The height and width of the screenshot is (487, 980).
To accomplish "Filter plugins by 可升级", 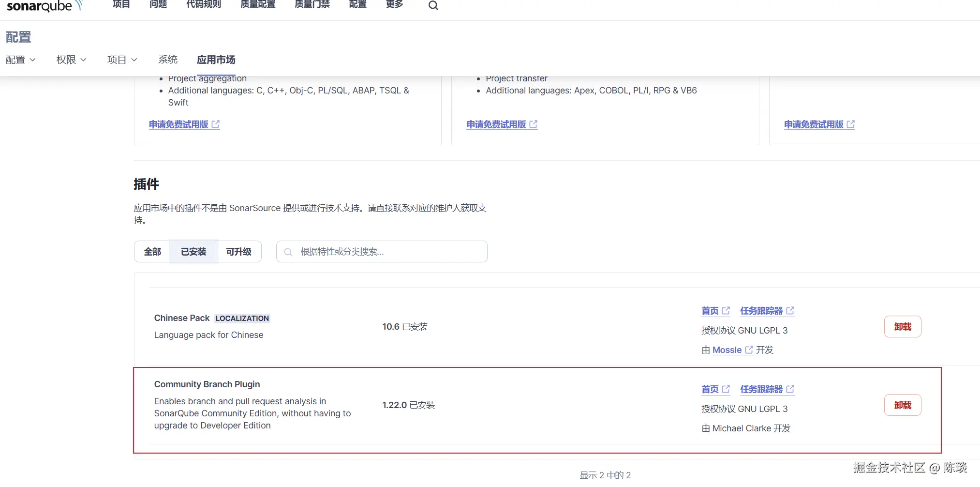I will (238, 252).
